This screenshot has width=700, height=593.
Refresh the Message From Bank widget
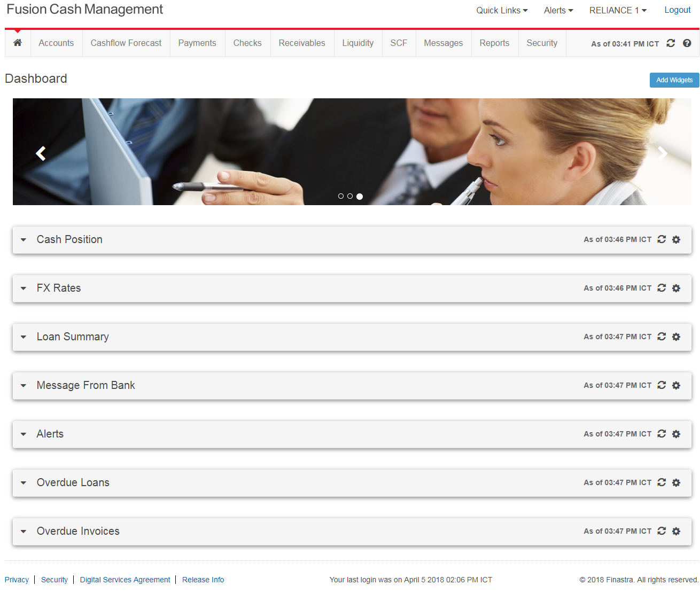(662, 385)
